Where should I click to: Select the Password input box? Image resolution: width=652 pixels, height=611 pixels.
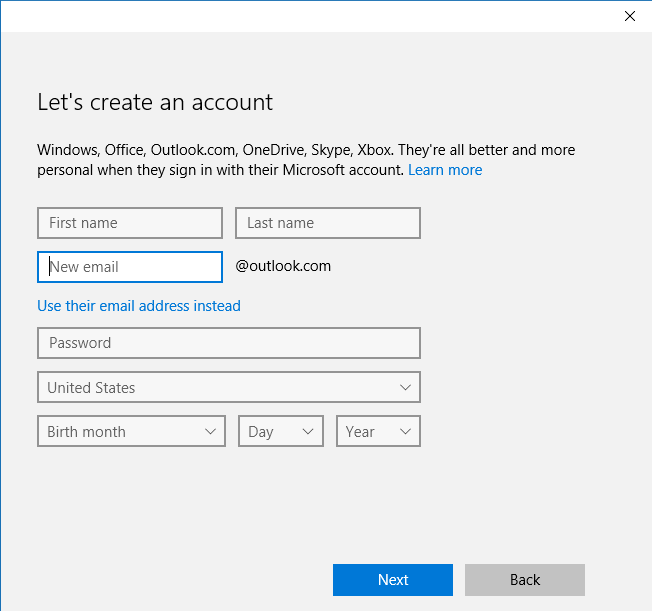(229, 343)
